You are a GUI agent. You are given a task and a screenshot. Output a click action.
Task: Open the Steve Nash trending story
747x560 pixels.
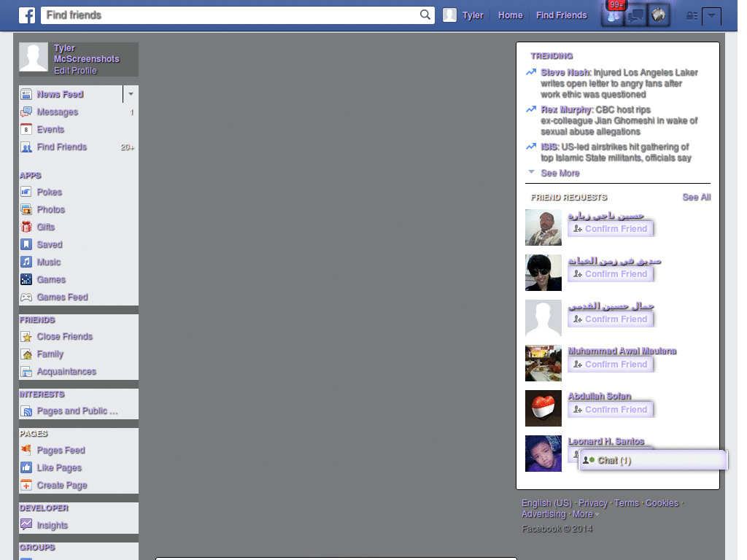point(619,83)
